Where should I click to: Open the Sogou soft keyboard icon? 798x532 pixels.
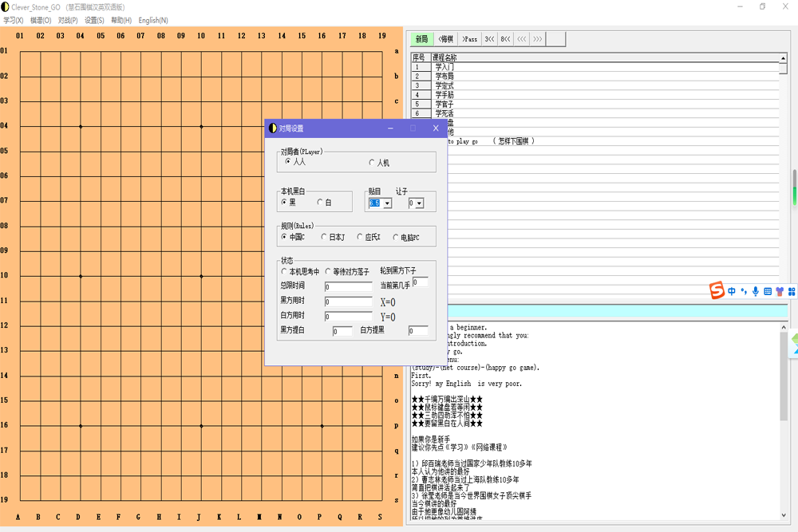coord(768,292)
